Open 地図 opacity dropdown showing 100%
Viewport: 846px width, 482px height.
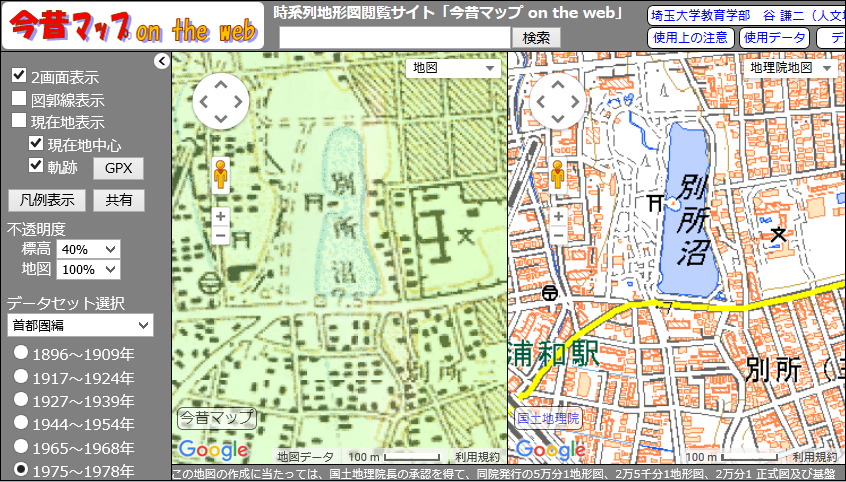[88, 269]
